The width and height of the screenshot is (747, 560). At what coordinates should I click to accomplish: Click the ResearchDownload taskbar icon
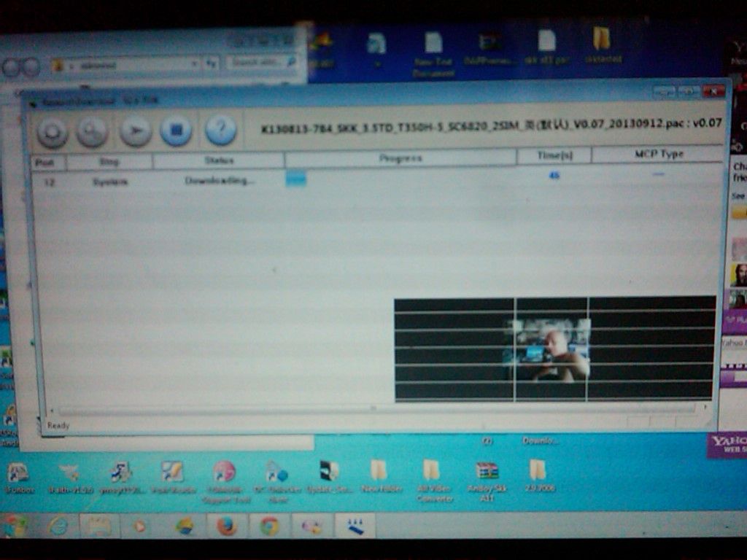[355, 525]
